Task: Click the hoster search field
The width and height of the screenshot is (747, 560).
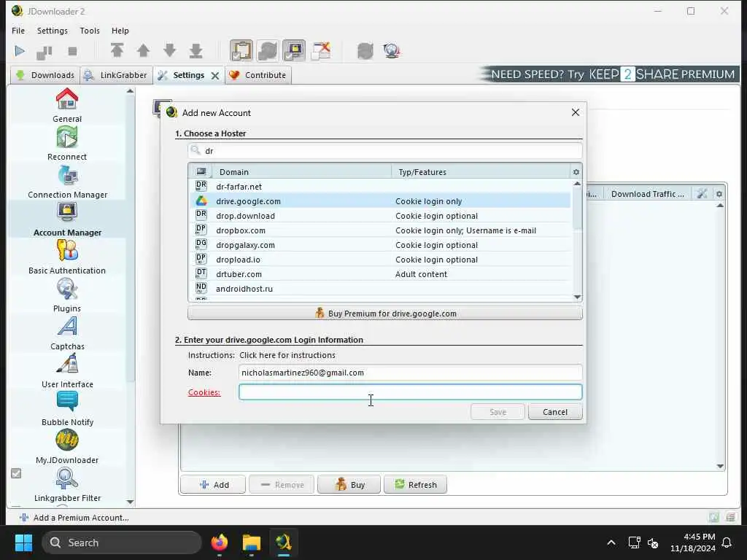Action: point(385,151)
